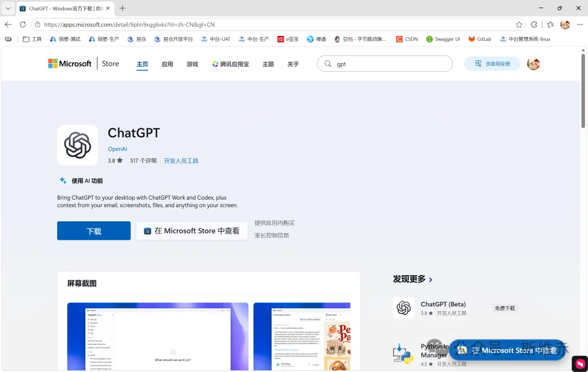Click the 多应用安装 button
Screen dimensions: 588x372
coord(492,64)
